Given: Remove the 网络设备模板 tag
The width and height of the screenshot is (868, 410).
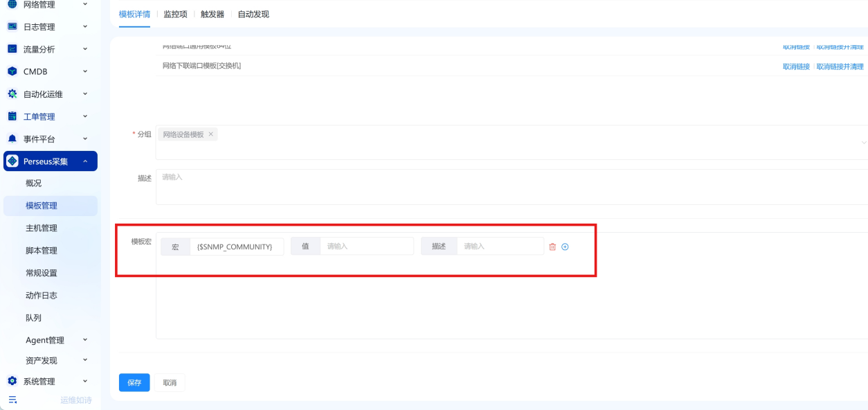Looking at the screenshot, I should coord(211,134).
